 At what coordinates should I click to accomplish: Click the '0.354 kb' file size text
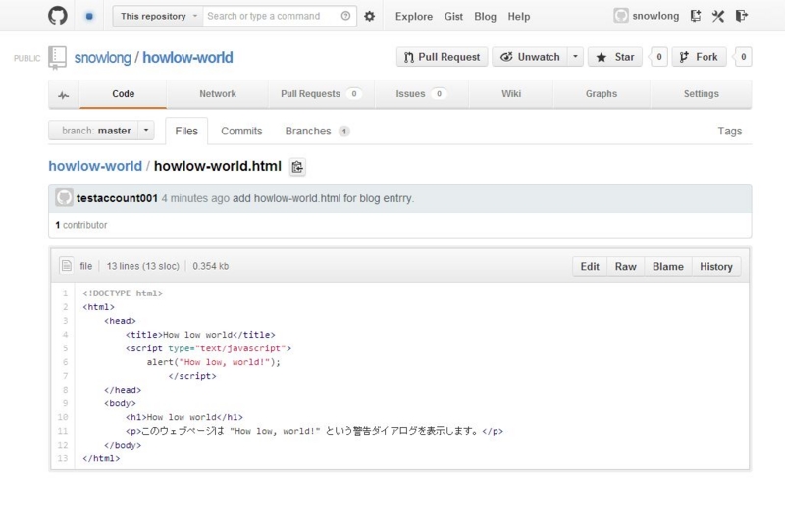click(x=211, y=266)
